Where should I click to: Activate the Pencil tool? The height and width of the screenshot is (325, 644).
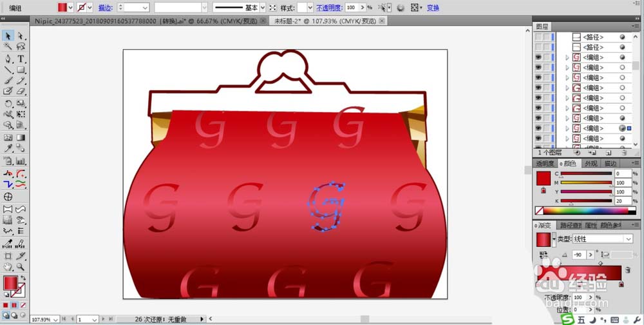[21, 81]
